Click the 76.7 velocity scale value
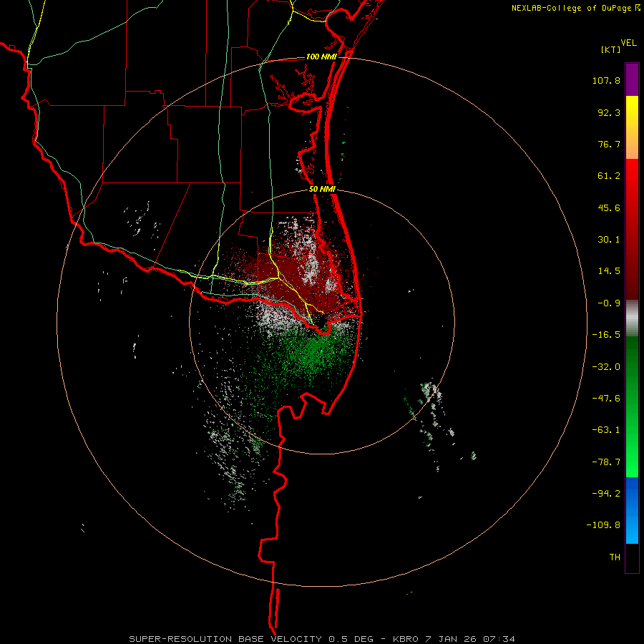Viewport: 644px width, 644px height. [609, 144]
